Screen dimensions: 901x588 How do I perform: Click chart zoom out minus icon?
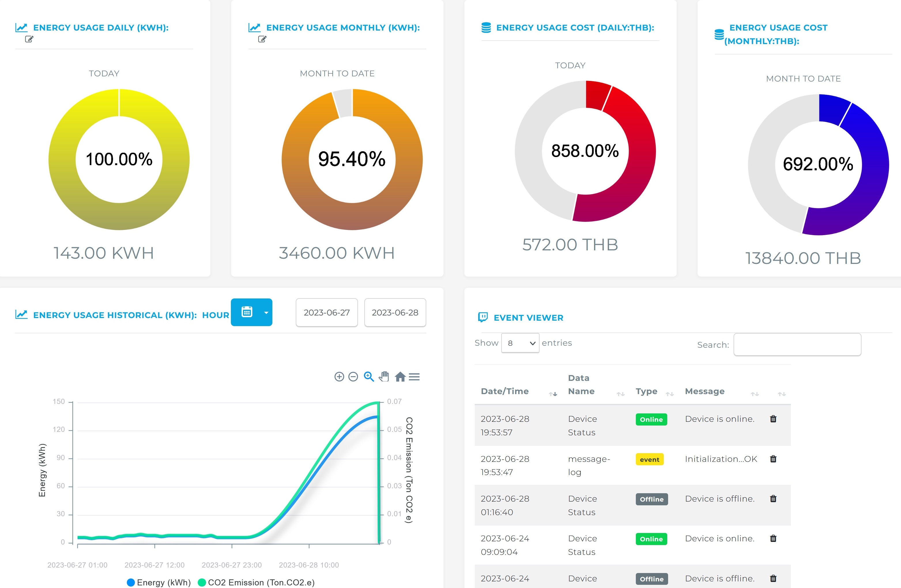[x=353, y=377]
